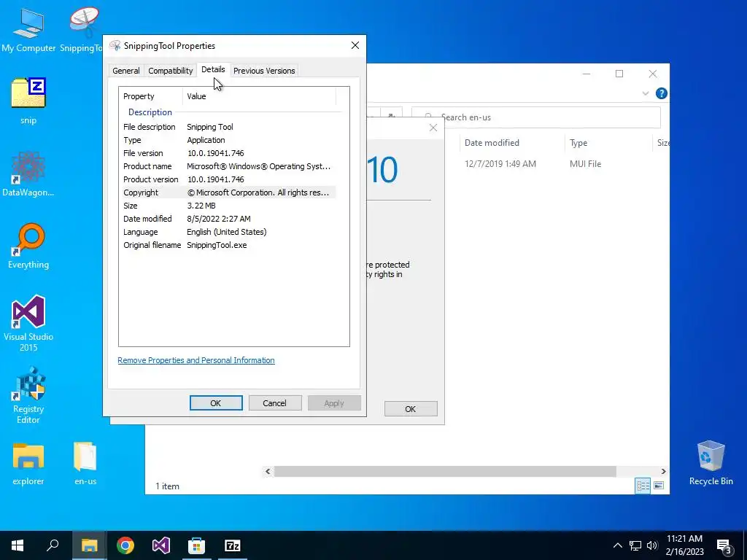Open network status tray icon
Image resolution: width=747 pixels, height=560 pixels.
[635, 545]
